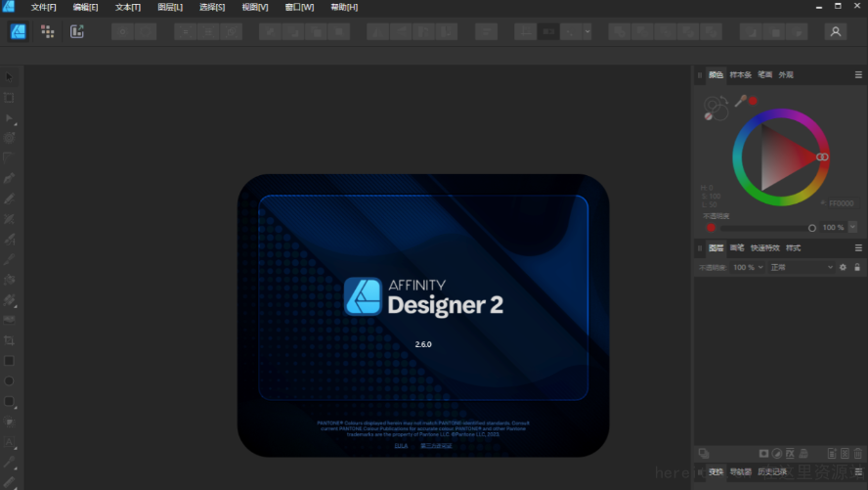Open the 视图[V] menu
868x490 pixels.
pos(255,7)
